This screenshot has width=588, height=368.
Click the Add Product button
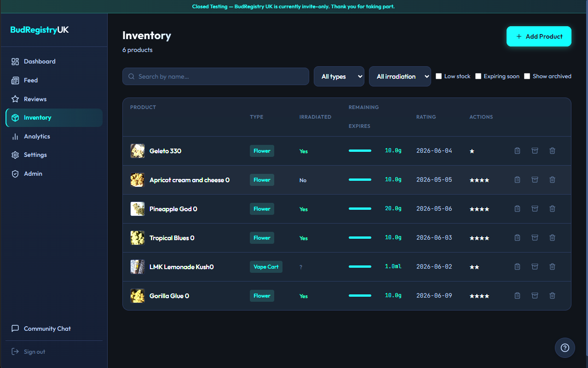[539, 36]
